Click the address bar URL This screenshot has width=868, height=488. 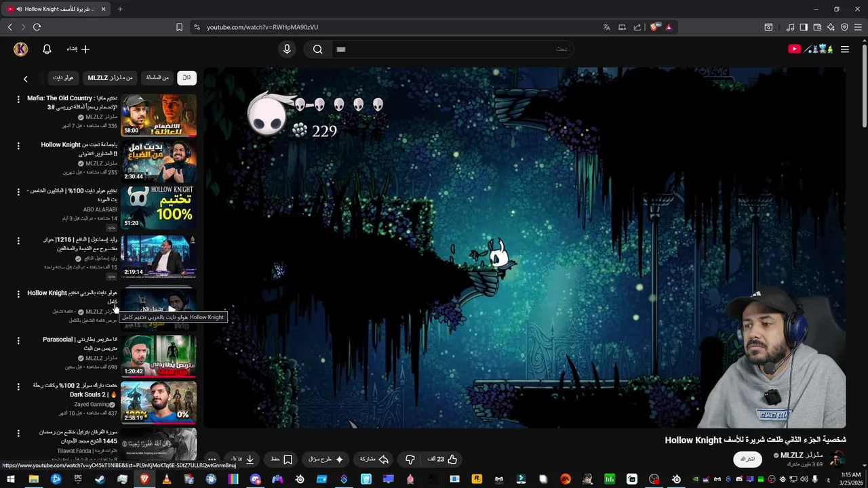point(262,27)
